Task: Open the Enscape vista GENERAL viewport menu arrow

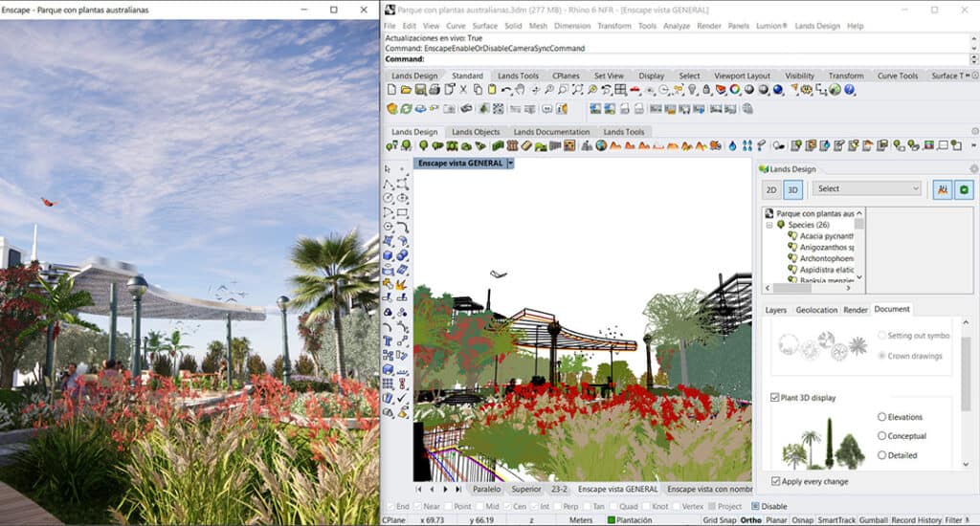Action: (x=511, y=164)
